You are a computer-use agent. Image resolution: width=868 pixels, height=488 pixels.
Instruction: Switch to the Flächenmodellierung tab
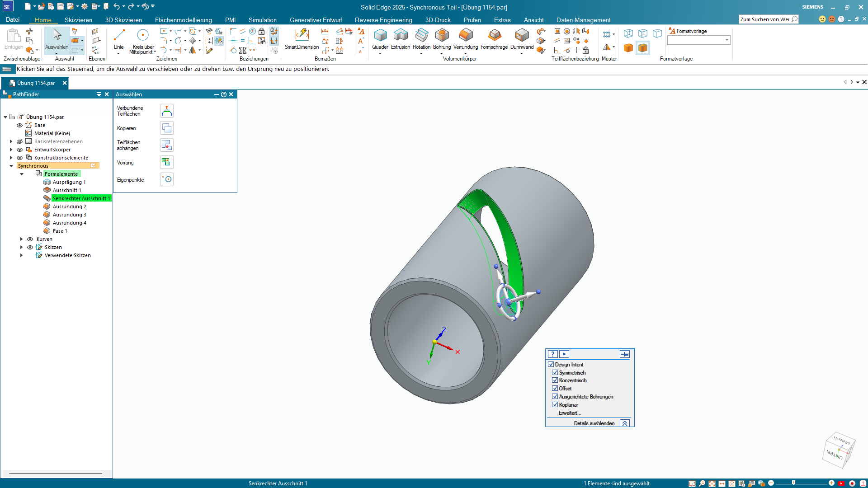point(184,20)
